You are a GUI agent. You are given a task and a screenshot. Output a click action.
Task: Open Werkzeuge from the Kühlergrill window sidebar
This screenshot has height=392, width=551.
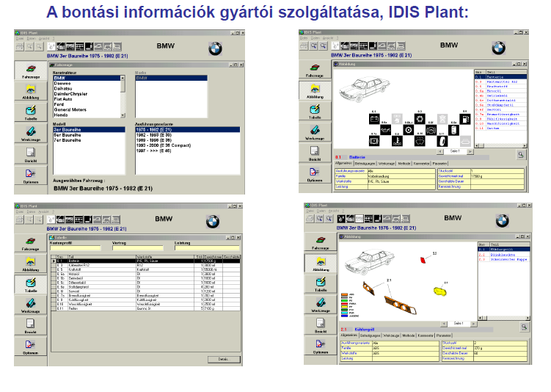[x=321, y=305]
